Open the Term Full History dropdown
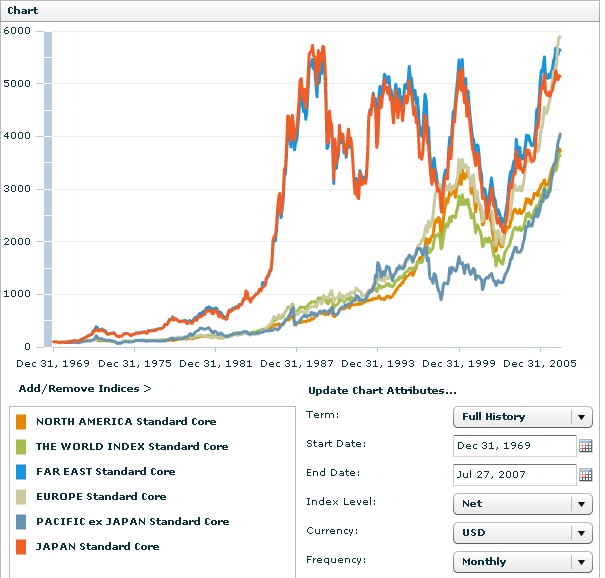Viewport: 605px width, 578px height. (x=522, y=417)
